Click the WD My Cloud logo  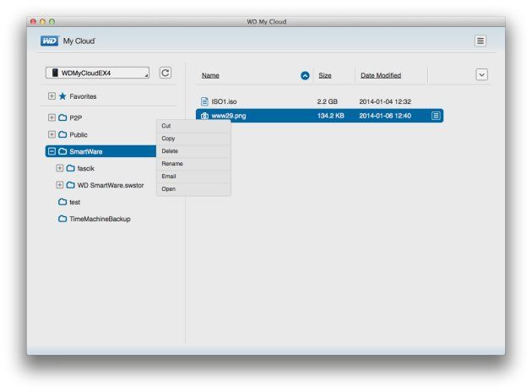68,41
